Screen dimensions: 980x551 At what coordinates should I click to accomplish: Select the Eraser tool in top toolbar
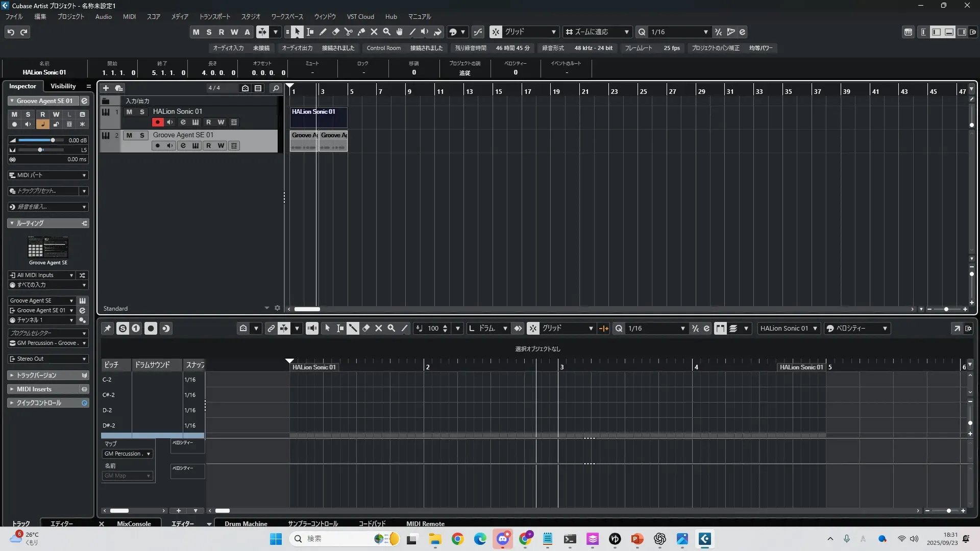click(x=336, y=32)
